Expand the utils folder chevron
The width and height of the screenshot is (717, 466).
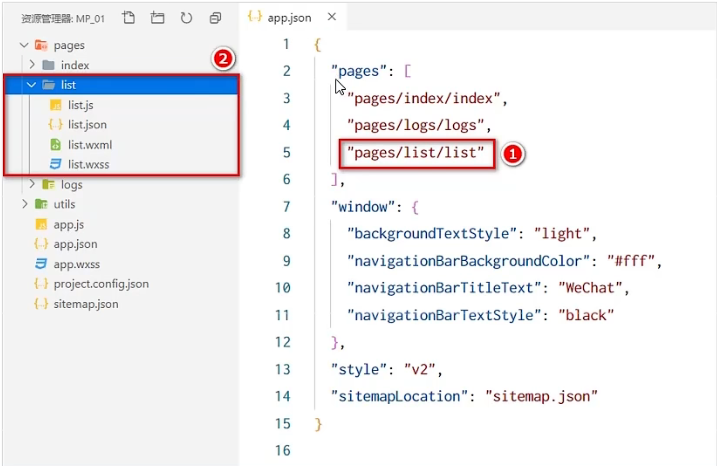[x=24, y=204]
